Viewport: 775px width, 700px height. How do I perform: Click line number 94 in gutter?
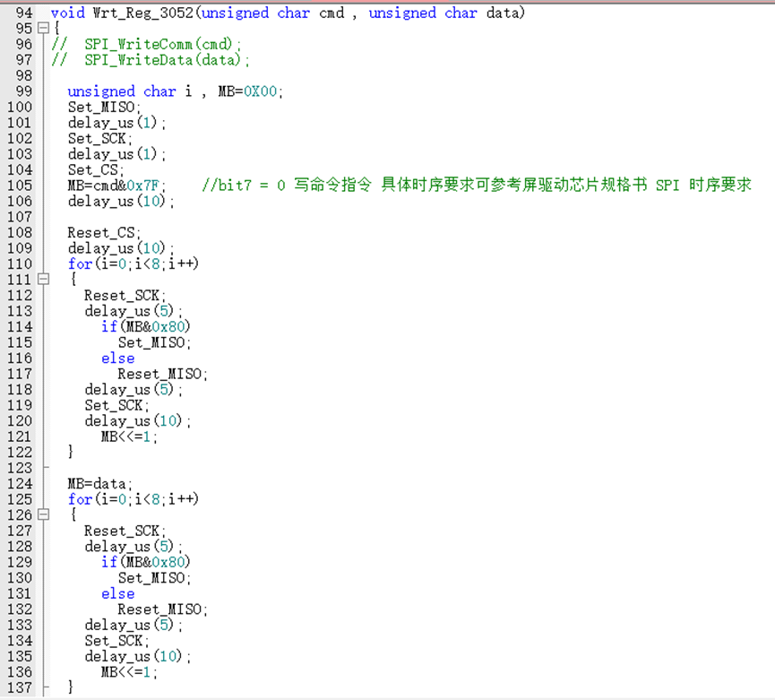coord(23,13)
